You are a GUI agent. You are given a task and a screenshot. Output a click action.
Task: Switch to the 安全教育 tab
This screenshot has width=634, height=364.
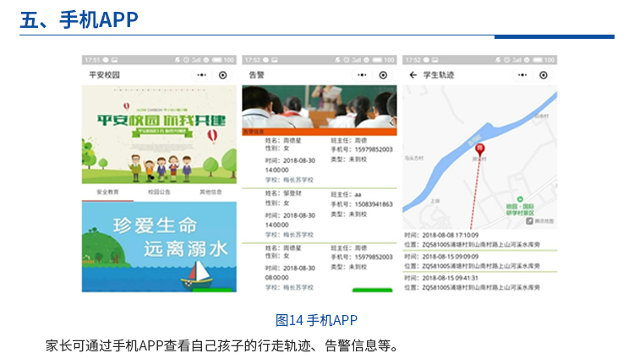(x=107, y=193)
